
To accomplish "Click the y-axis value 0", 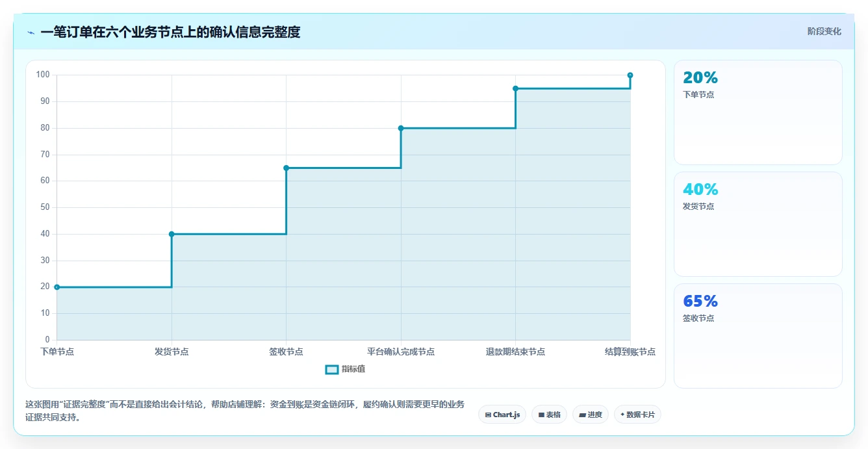I will pos(47,340).
